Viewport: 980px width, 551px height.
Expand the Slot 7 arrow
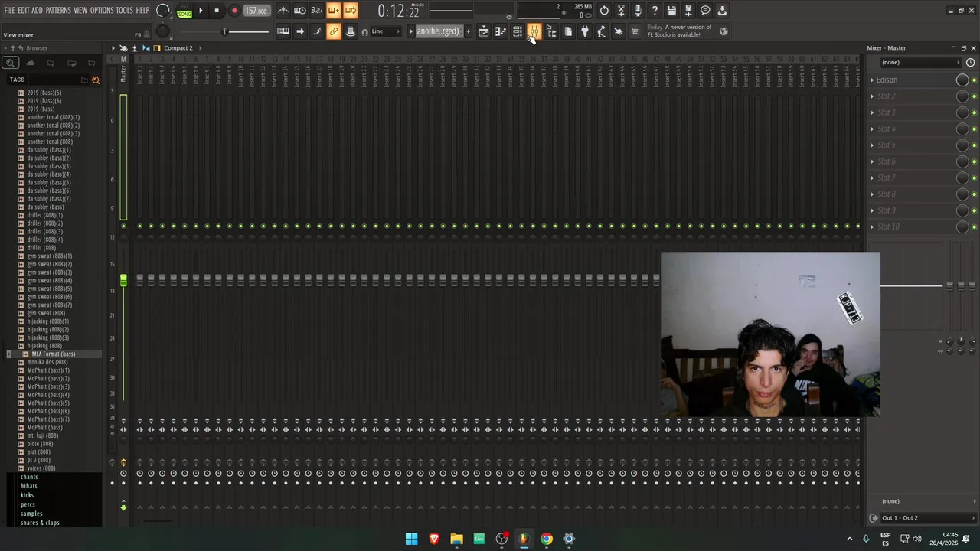(x=872, y=178)
